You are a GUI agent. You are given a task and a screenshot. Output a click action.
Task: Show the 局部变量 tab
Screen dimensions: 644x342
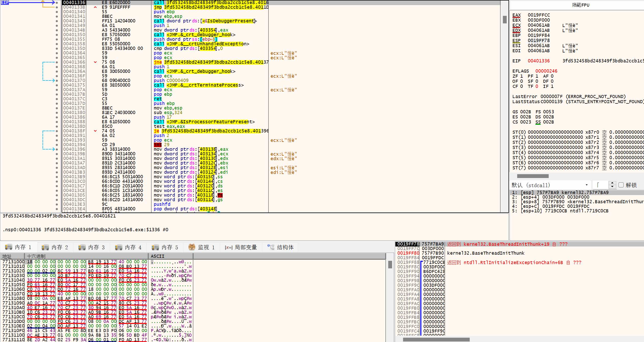click(x=241, y=247)
